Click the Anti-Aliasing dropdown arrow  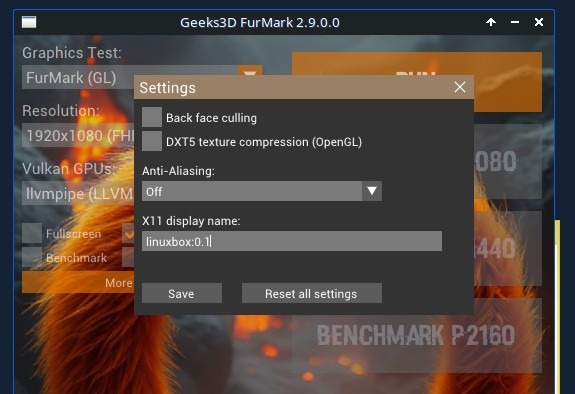pyautogui.click(x=372, y=191)
